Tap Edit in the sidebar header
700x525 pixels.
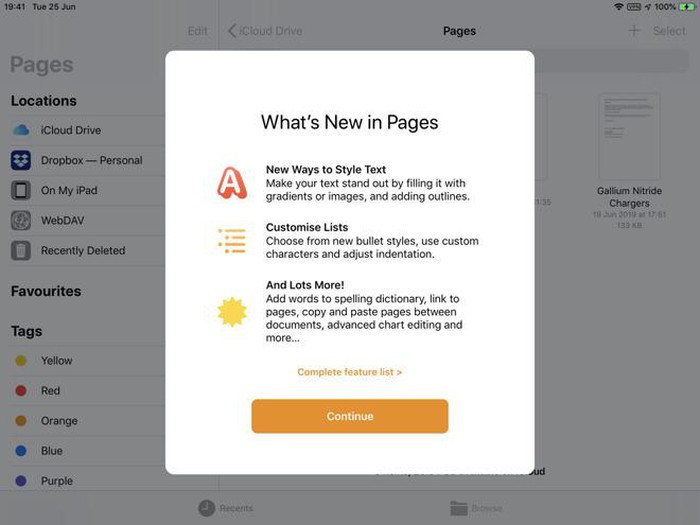tap(198, 31)
